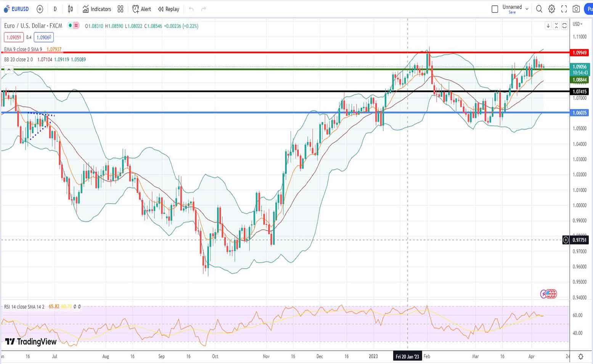Open chart settings gear in top toolbar
The height and width of the screenshot is (364, 593).
(x=551, y=9)
